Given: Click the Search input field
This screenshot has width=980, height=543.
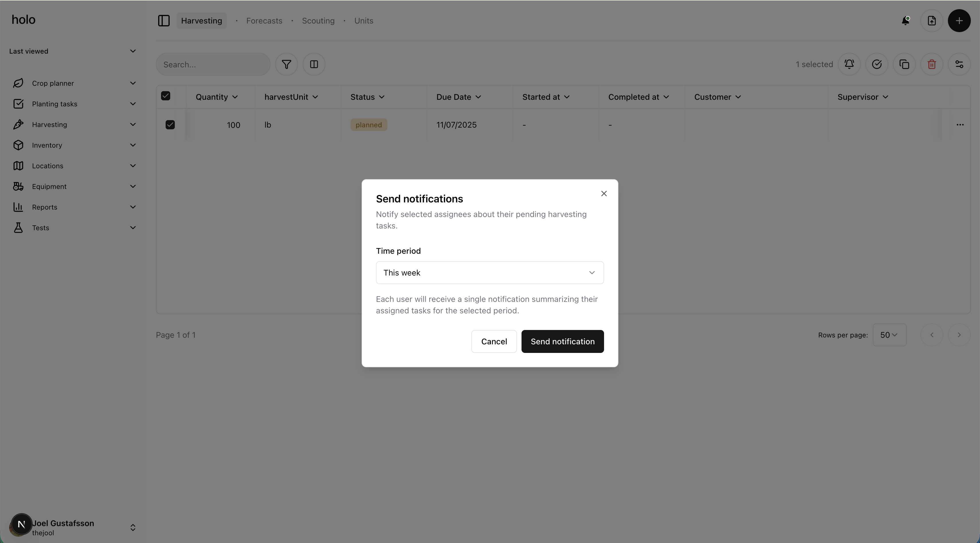Looking at the screenshot, I should point(213,65).
